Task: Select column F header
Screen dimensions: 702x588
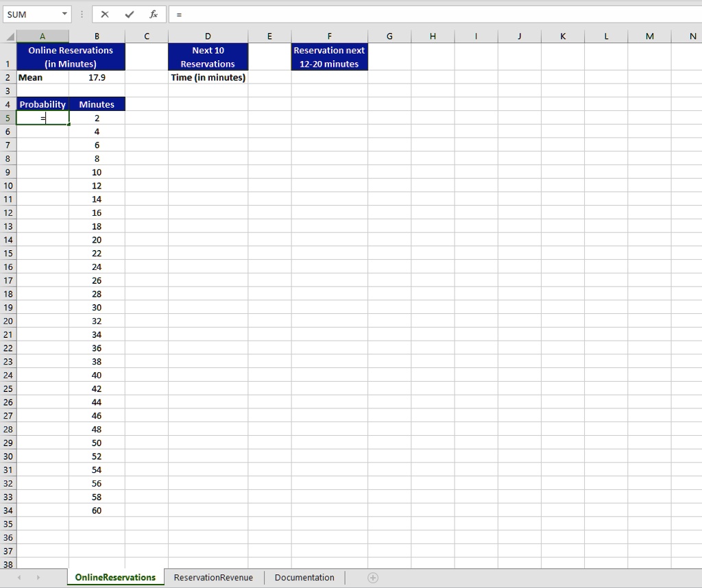Action: tap(329, 36)
